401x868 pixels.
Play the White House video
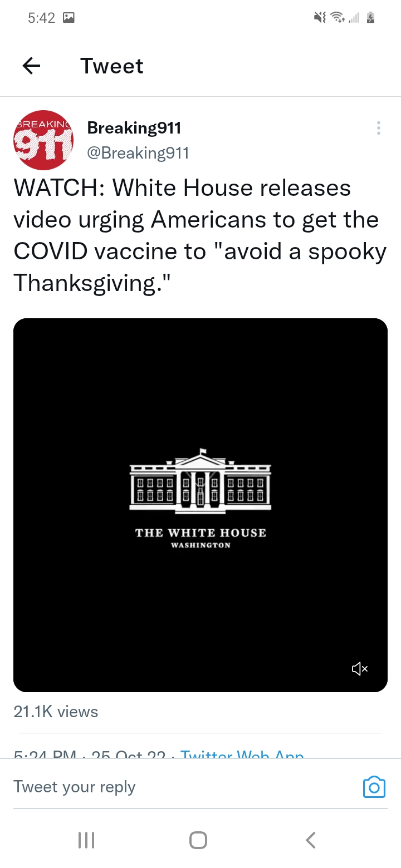[200, 501]
